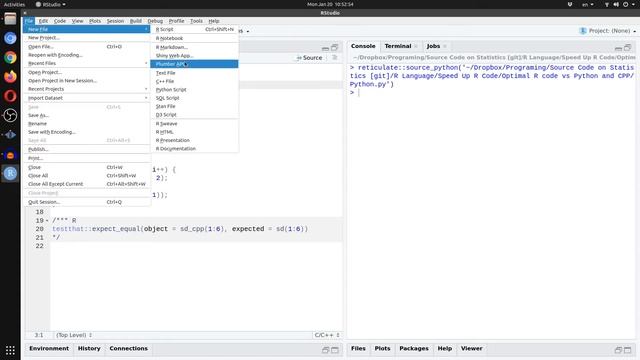Choose R Sweave in submenu

click(x=194, y=124)
